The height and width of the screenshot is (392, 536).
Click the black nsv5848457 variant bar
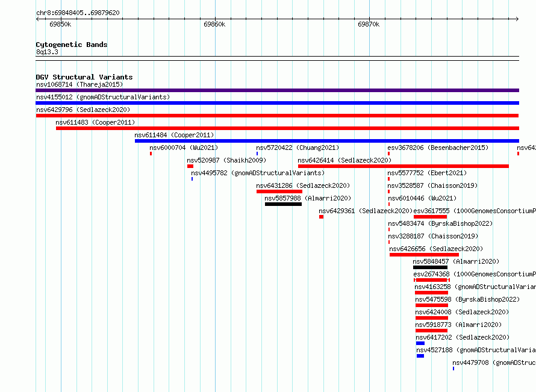tap(430, 267)
